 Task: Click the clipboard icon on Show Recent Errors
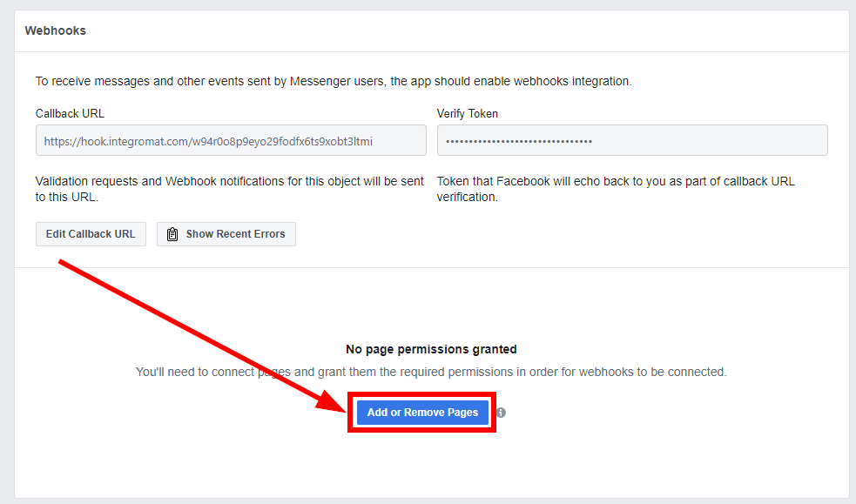tap(172, 234)
